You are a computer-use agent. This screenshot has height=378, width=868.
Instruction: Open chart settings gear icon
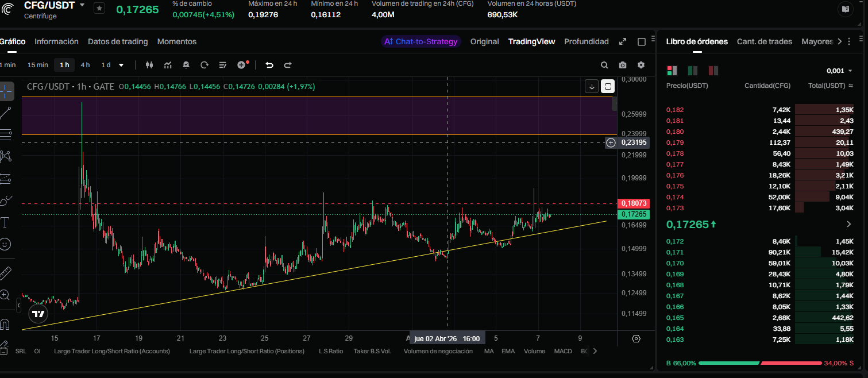pyautogui.click(x=641, y=65)
